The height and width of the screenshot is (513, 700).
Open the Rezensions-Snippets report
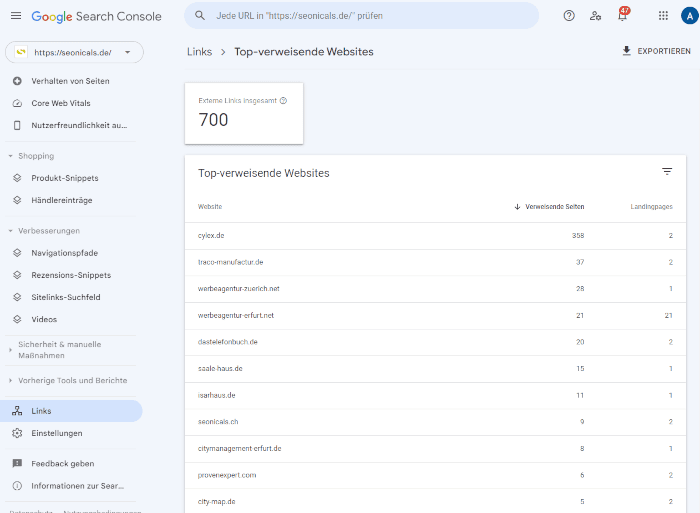[71, 275]
